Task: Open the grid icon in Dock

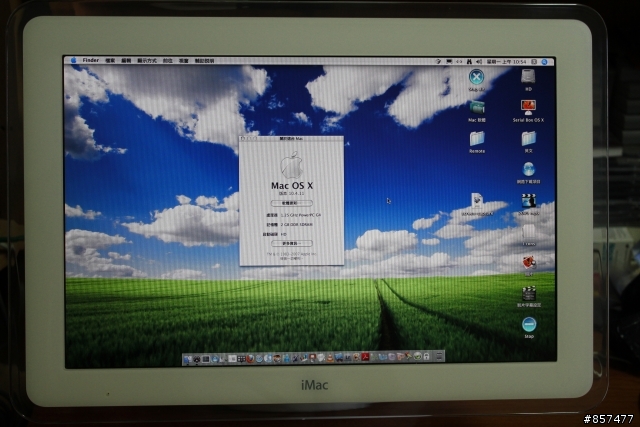Action: point(241,359)
